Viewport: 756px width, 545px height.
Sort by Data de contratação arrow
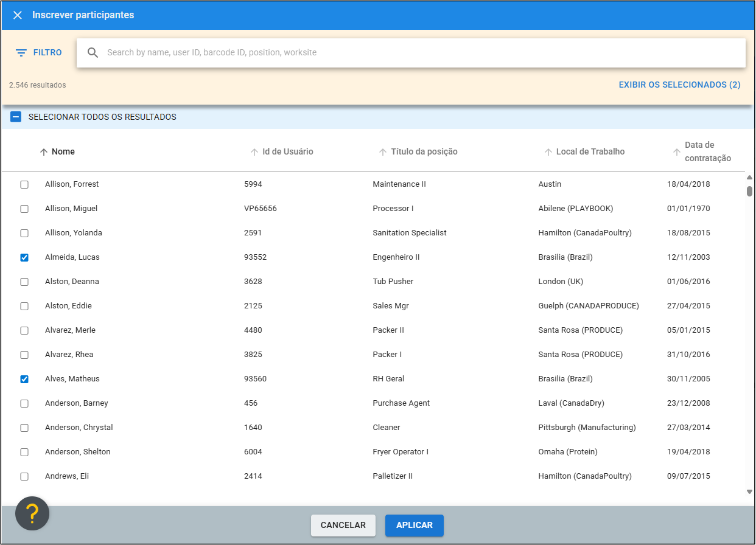tap(676, 152)
